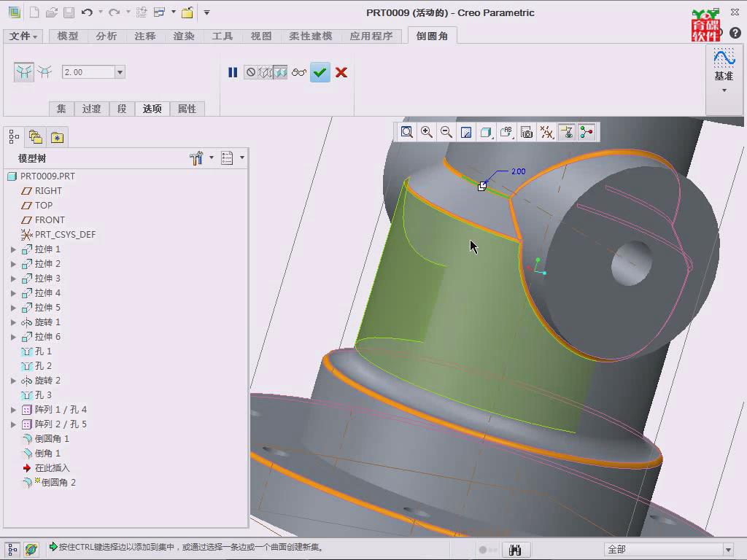Undo the last action
Image resolution: width=747 pixels, height=560 pixels.
coord(87,12)
